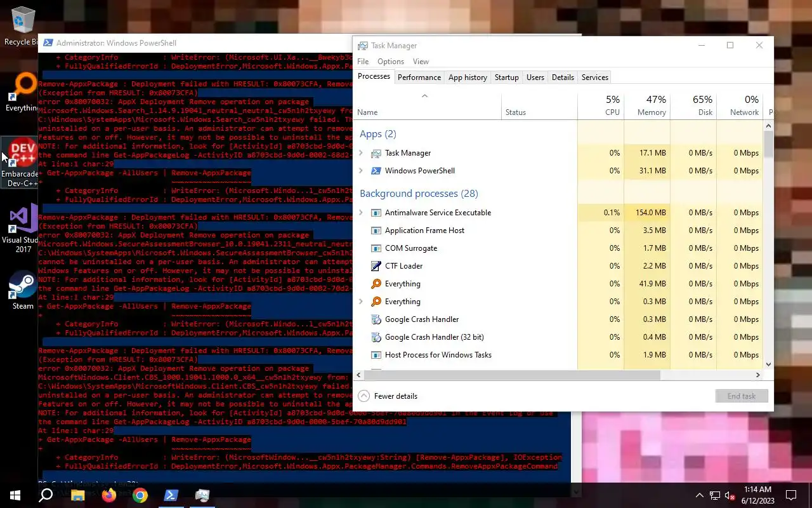Open the File menu in Task Manager
Viewport: 812px width, 508px height.
click(363, 62)
